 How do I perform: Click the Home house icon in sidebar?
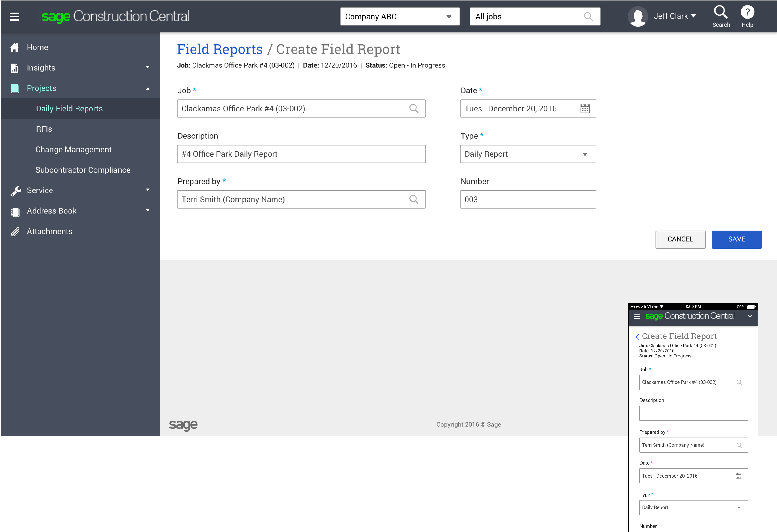[x=14, y=48]
